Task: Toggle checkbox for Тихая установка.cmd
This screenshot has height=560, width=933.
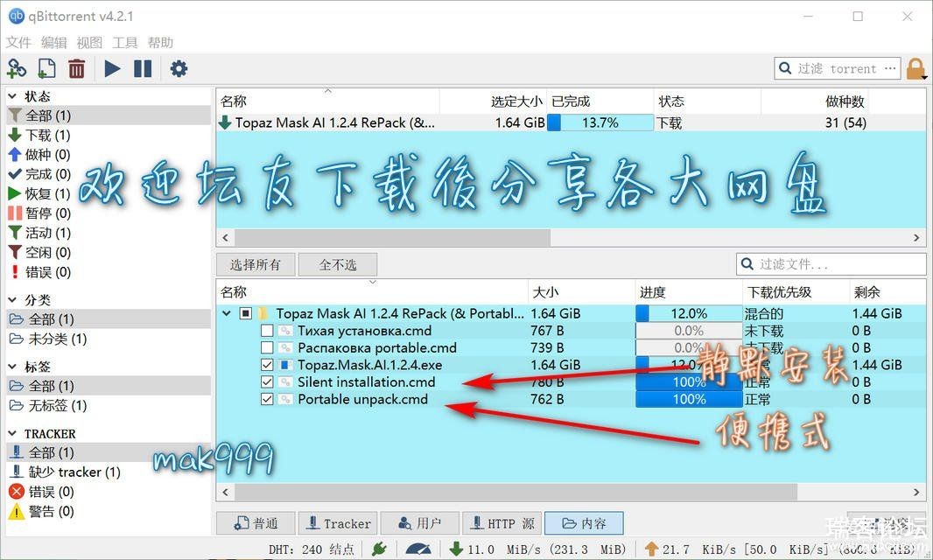Action: coord(267,330)
